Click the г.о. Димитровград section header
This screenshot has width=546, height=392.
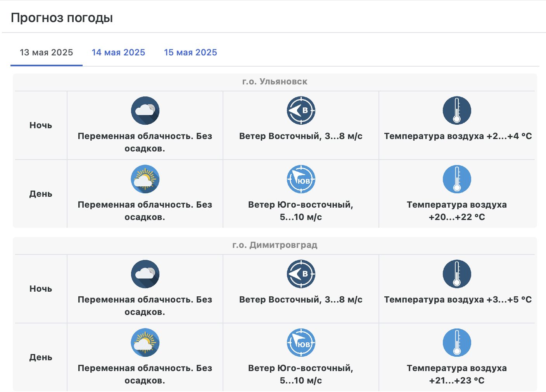pos(275,245)
